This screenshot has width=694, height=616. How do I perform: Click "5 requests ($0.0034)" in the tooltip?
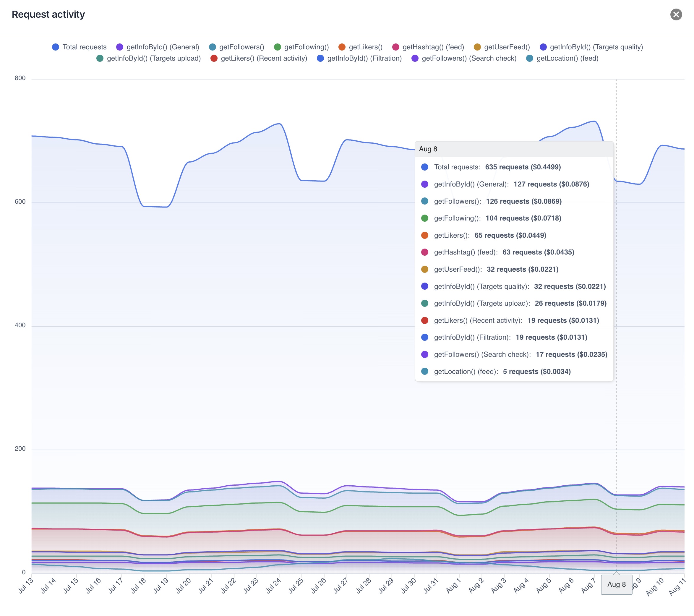pos(537,372)
